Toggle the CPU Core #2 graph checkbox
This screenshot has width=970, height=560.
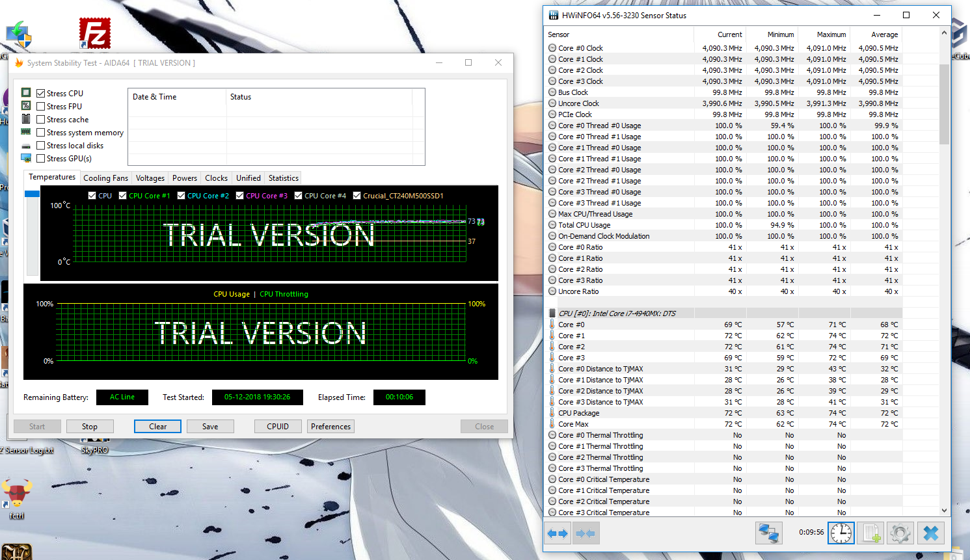pyautogui.click(x=181, y=196)
